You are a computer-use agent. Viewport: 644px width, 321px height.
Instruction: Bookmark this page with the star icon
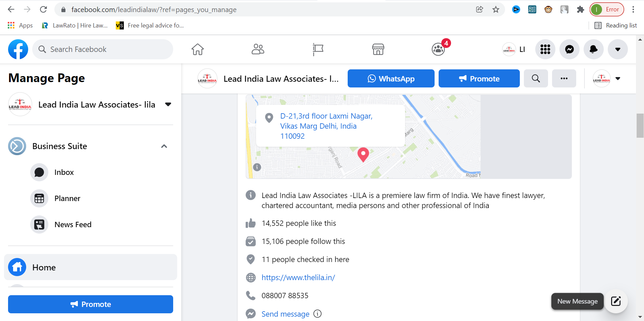(x=496, y=9)
